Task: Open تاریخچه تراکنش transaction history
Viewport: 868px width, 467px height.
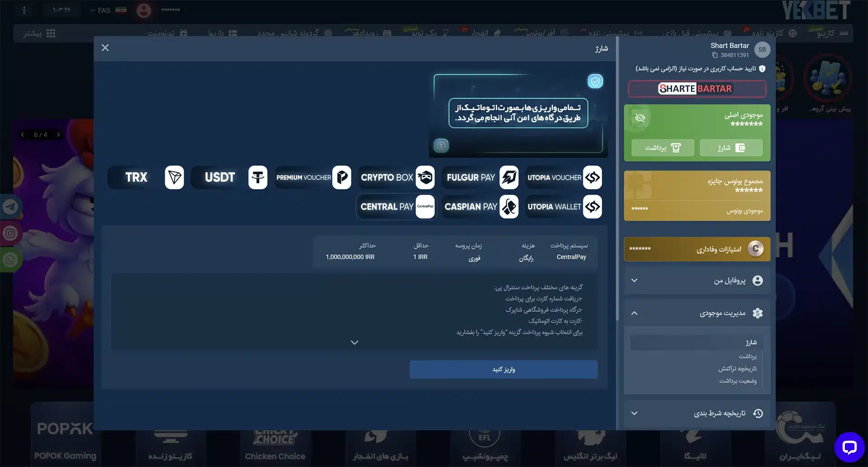Action: (x=737, y=369)
